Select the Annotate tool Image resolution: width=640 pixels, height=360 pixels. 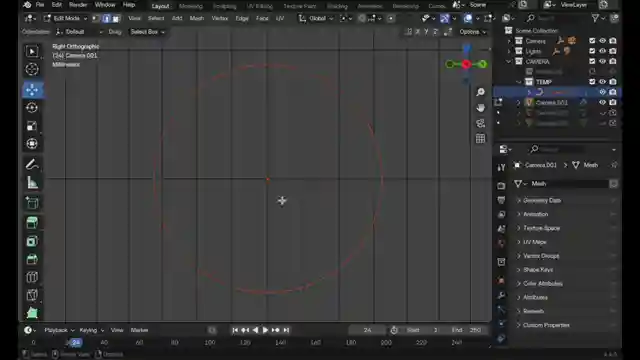pos(32,164)
